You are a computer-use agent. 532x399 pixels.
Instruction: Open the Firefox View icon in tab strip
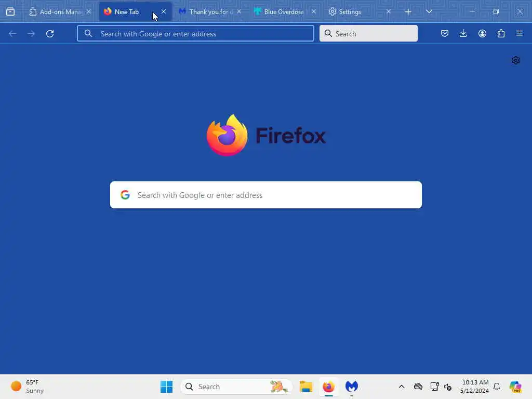10,11
